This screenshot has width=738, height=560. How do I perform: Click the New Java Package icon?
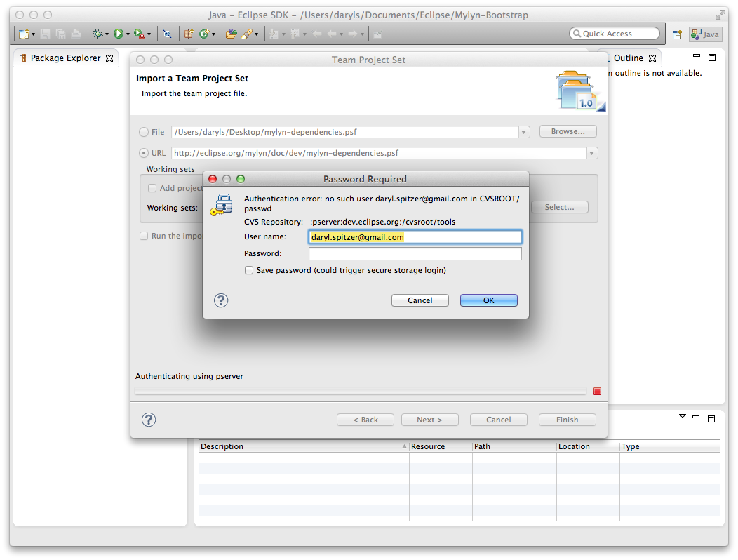pyautogui.click(x=189, y=34)
